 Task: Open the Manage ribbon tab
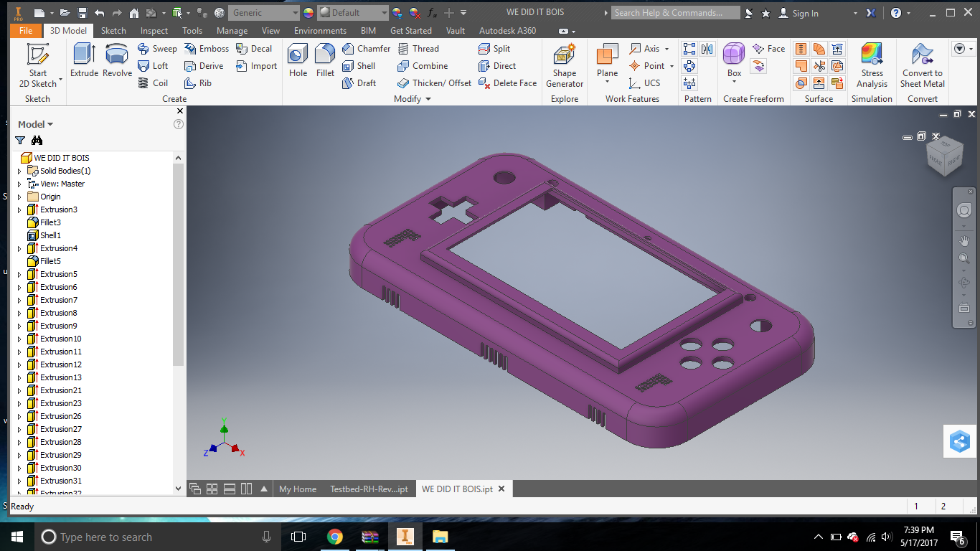(x=232, y=31)
